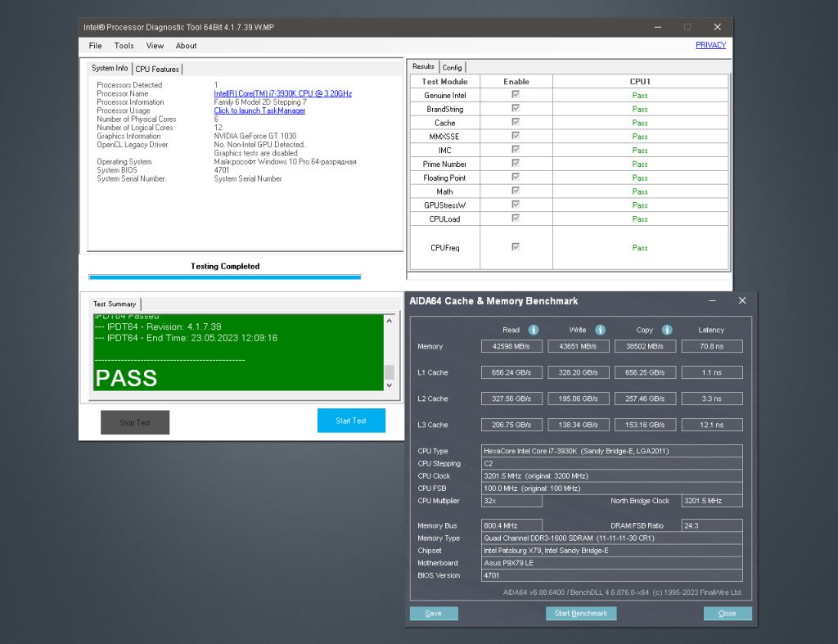Image resolution: width=838 pixels, height=644 pixels.
Task: Click the Test Summary scroll-down arrow
Action: tap(389, 385)
